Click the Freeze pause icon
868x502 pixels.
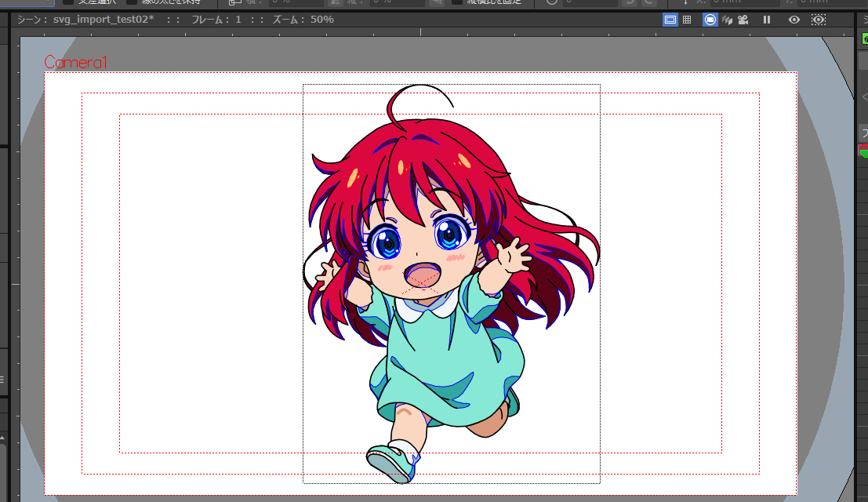767,20
